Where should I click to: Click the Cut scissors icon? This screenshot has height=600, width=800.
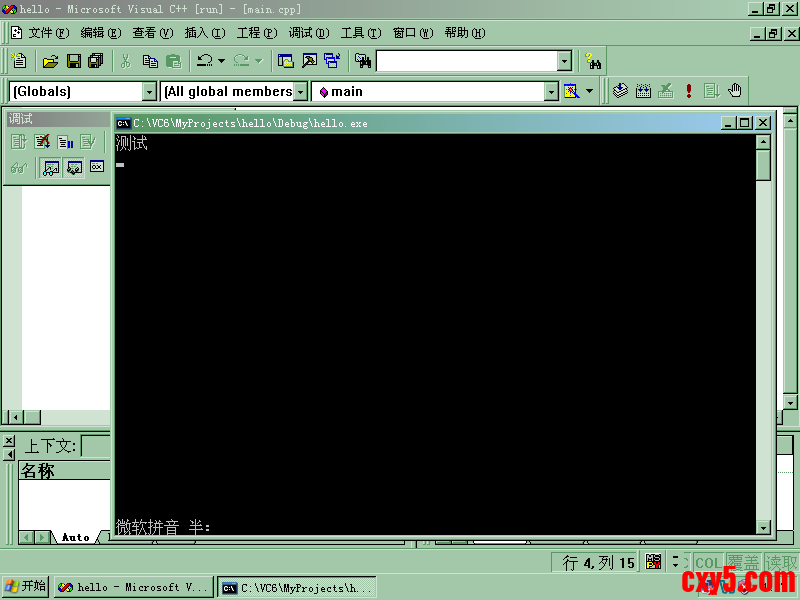point(126,61)
